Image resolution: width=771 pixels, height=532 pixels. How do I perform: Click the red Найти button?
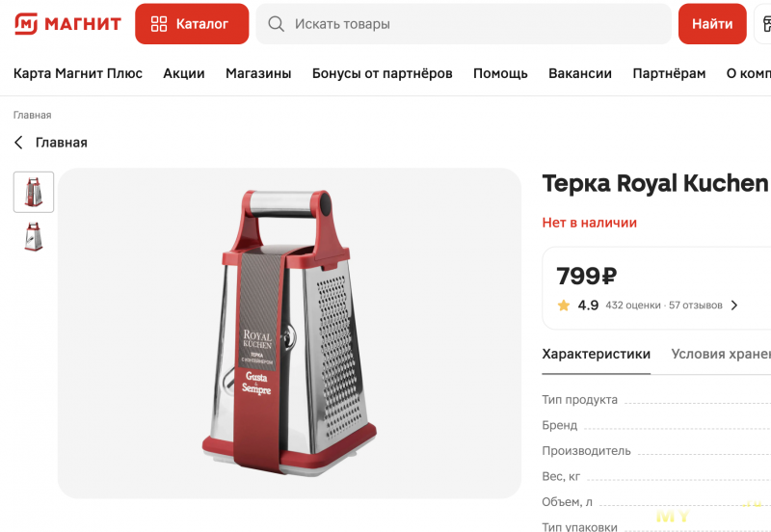[712, 23]
